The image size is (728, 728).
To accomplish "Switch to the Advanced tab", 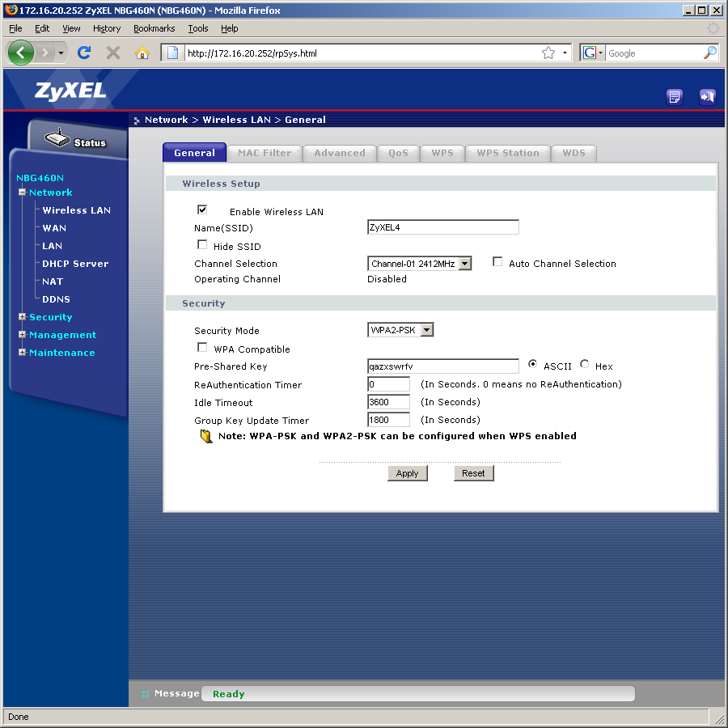I will (x=340, y=153).
